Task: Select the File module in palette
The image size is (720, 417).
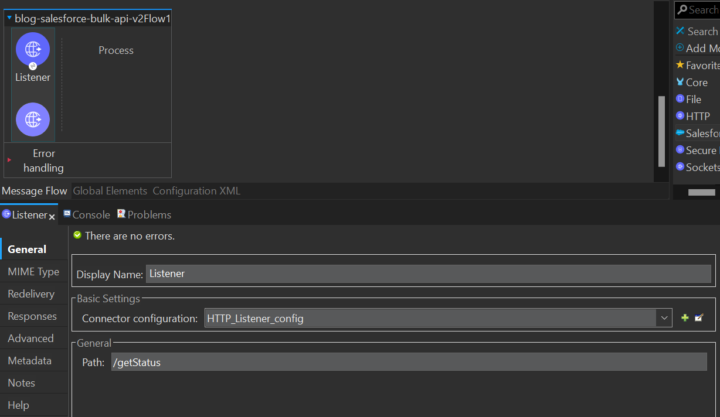Action: 692,99
